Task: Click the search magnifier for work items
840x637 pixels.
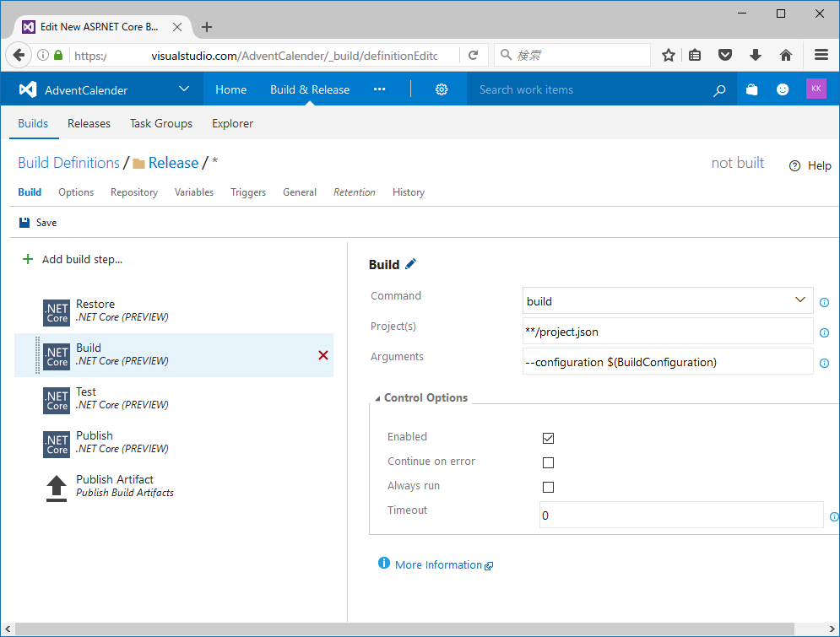Action: tap(719, 90)
